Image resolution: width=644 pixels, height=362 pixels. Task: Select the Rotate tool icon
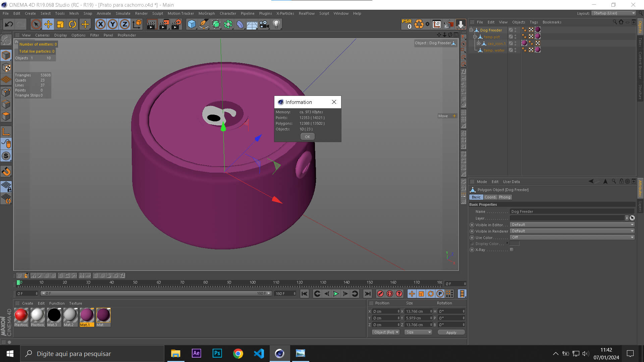click(72, 24)
